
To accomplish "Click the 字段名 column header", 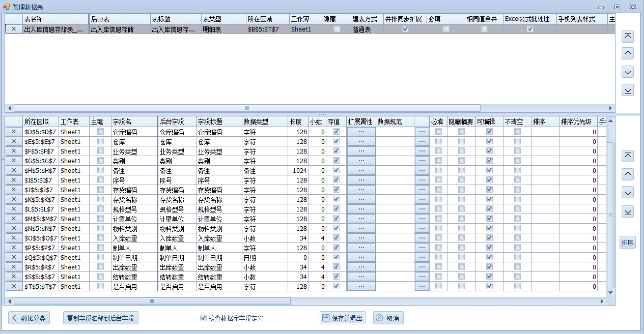I will (134, 122).
